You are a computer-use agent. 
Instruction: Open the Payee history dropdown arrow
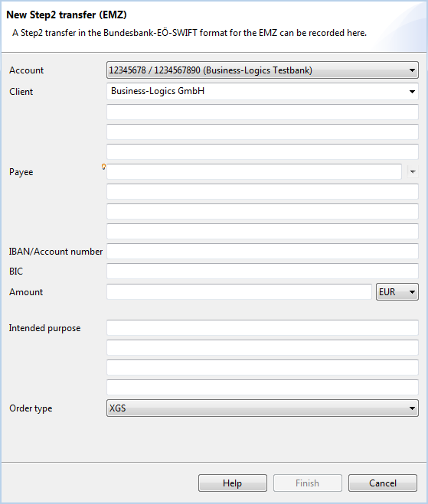point(413,172)
